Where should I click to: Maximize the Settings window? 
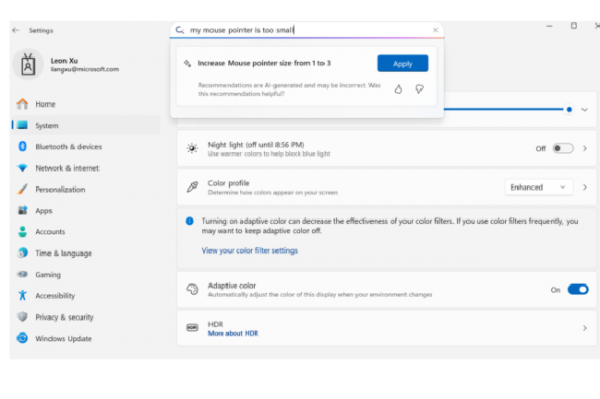point(574,26)
